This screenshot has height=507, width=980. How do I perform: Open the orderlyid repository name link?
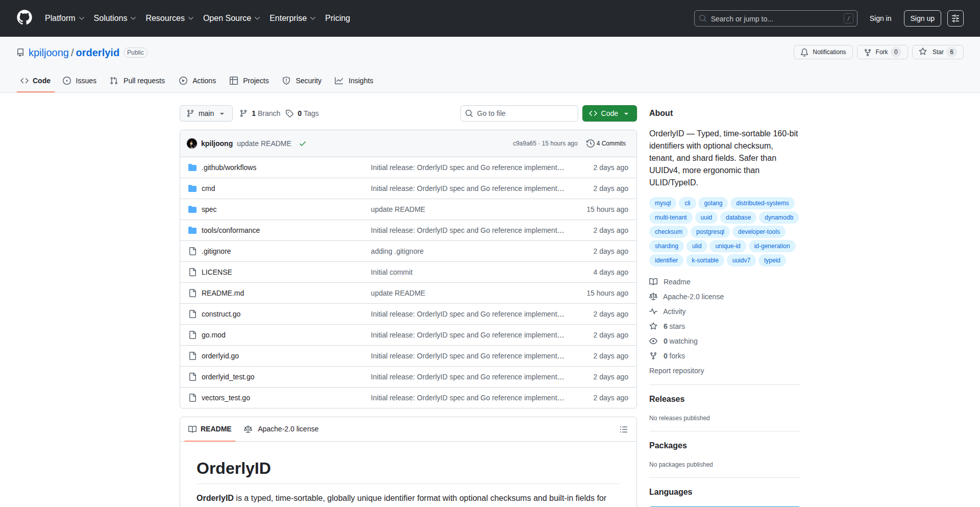point(97,53)
